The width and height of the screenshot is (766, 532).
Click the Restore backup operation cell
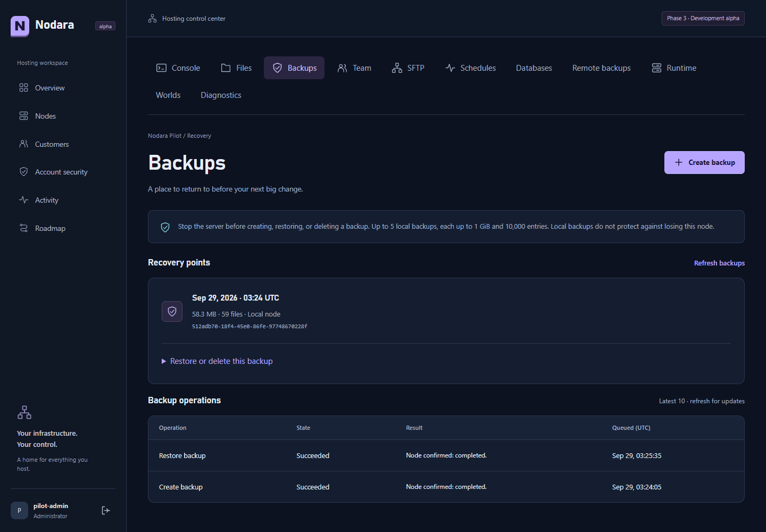(182, 456)
